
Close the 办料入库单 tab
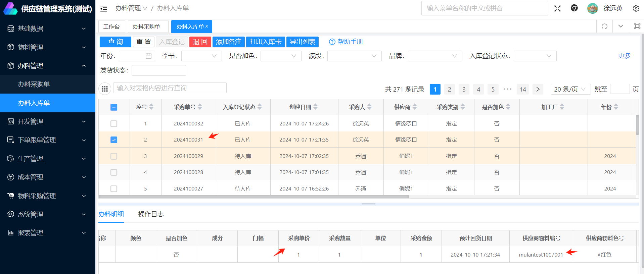[207, 26]
